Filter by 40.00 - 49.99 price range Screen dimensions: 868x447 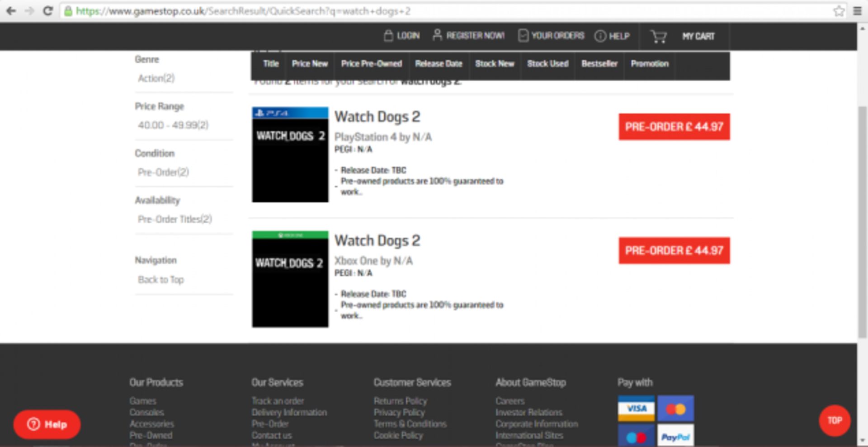click(173, 125)
